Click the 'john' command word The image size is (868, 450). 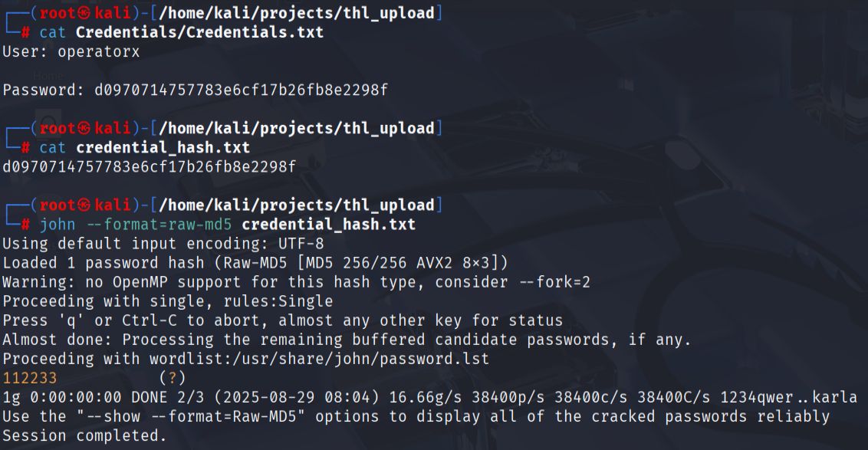(58, 225)
